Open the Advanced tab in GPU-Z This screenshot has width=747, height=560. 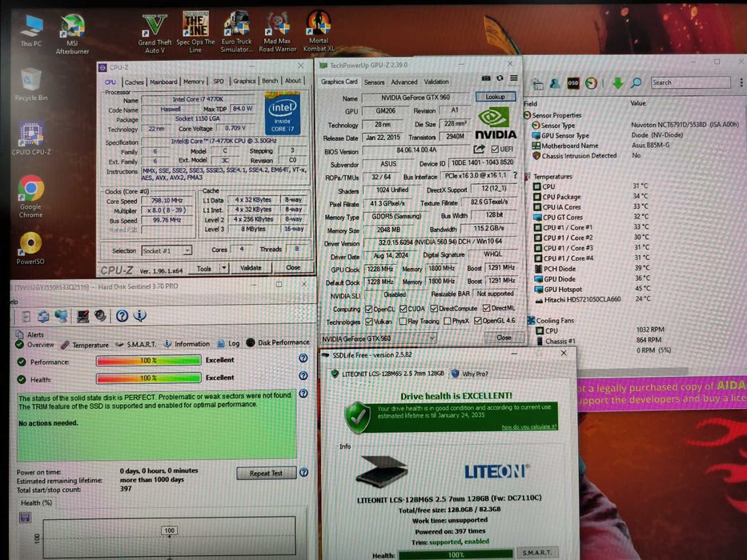click(x=404, y=82)
